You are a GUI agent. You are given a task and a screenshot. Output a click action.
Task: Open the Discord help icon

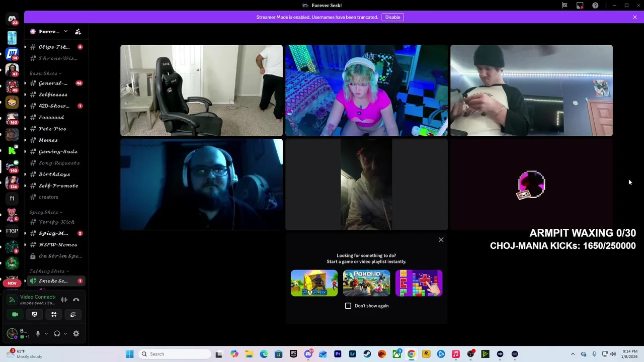595,6
